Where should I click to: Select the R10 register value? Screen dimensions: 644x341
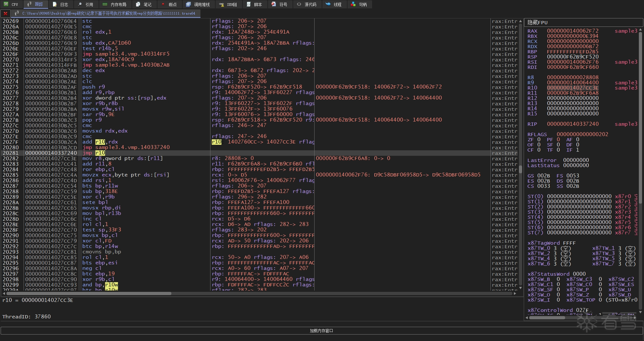[x=573, y=88]
